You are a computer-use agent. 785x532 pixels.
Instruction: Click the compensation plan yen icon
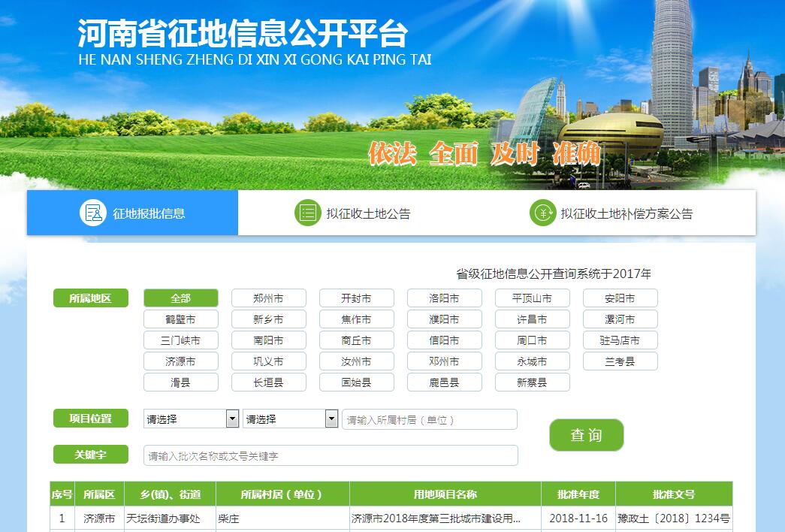point(542,213)
